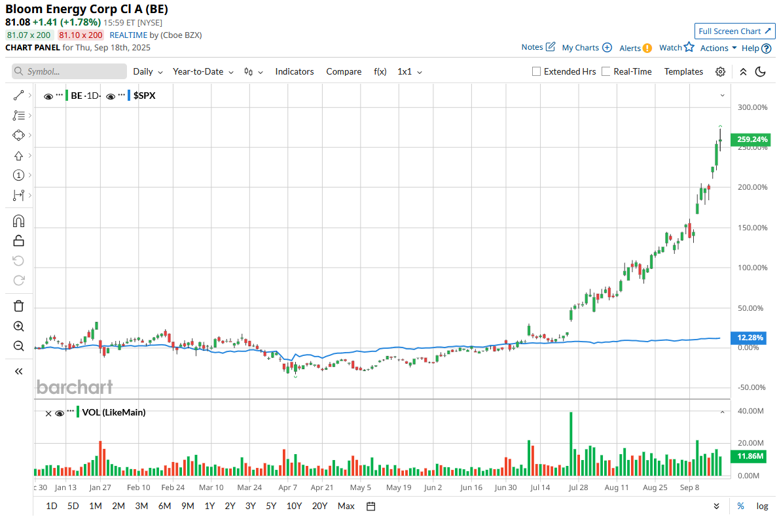
Task: Open the Fibonacci/lines list tool
Action: (18, 115)
